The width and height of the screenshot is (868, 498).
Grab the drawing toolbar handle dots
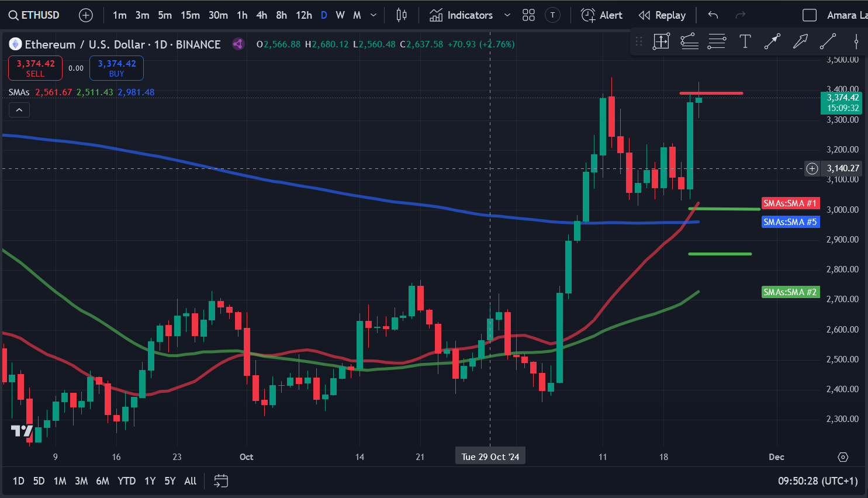click(x=639, y=41)
